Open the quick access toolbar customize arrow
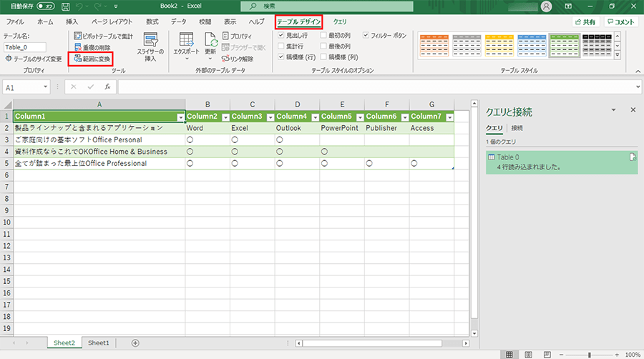The image size is (644, 359). click(x=116, y=6)
